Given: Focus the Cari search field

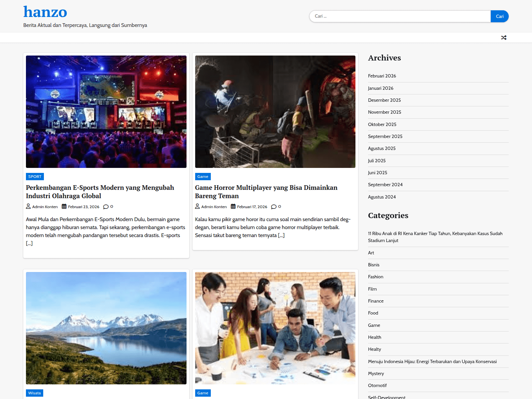Looking at the screenshot, I should pos(400,16).
